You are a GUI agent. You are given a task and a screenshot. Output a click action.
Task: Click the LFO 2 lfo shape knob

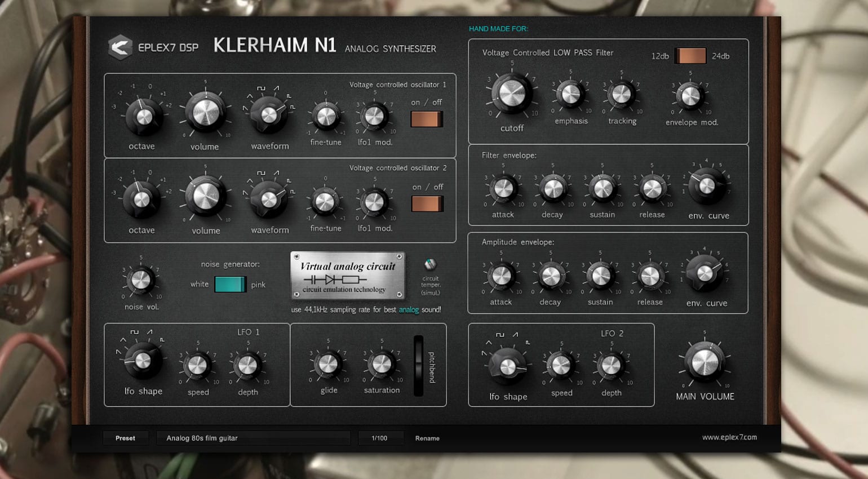507,367
